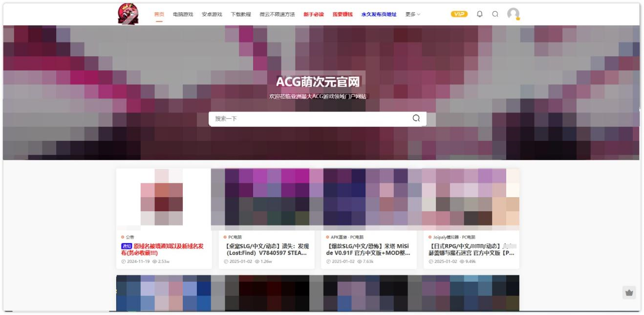Viewport: 644px width, 315px height.
Task: Click the crown icon at bottom right
Action: click(x=629, y=292)
